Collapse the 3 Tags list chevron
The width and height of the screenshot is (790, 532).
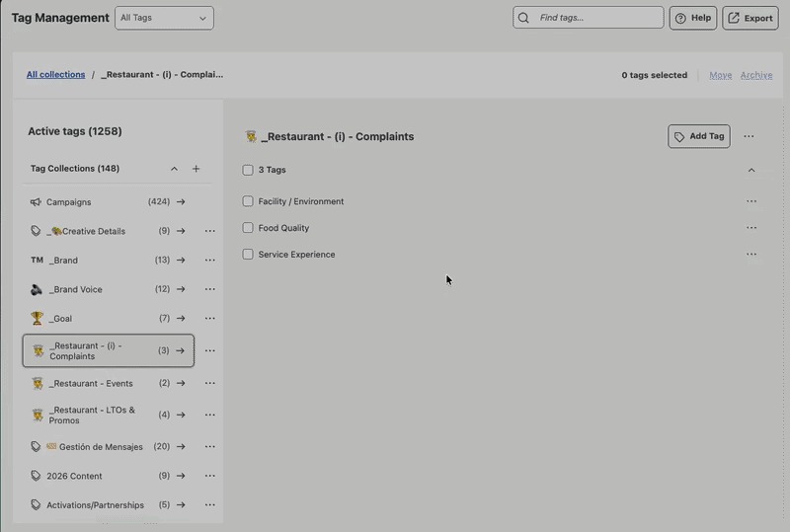click(751, 171)
